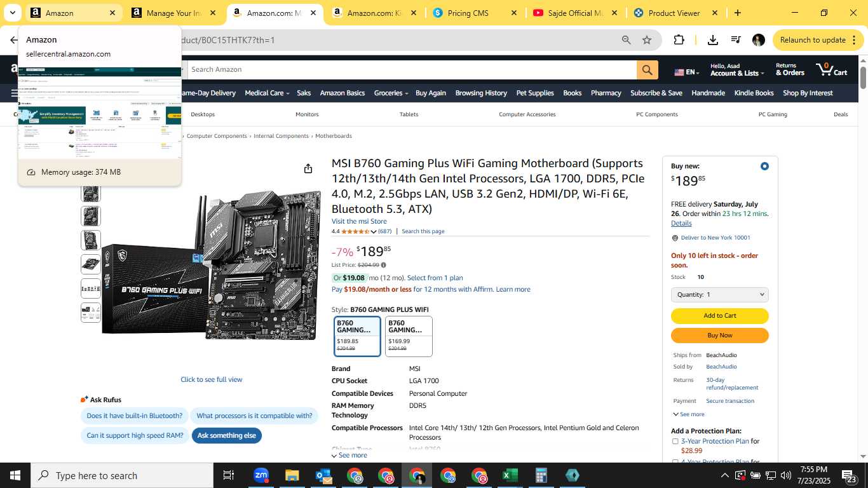Open File Explorer from the taskbar

click(292, 475)
